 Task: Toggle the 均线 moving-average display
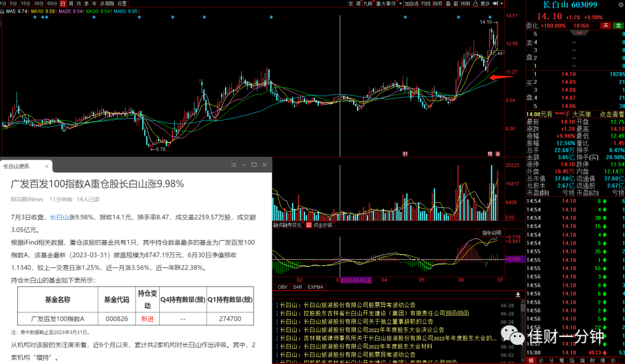pyautogui.click(x=426, y=3)
